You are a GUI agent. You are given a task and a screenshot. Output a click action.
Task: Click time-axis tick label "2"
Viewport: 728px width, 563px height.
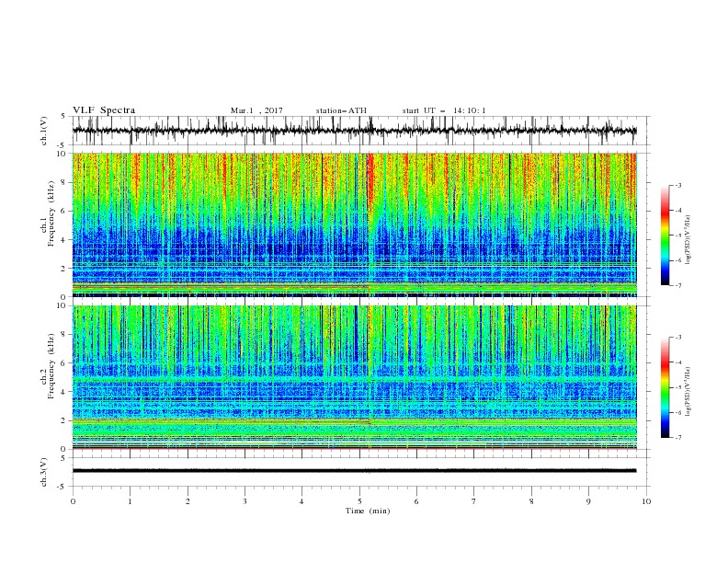[188, 501]
